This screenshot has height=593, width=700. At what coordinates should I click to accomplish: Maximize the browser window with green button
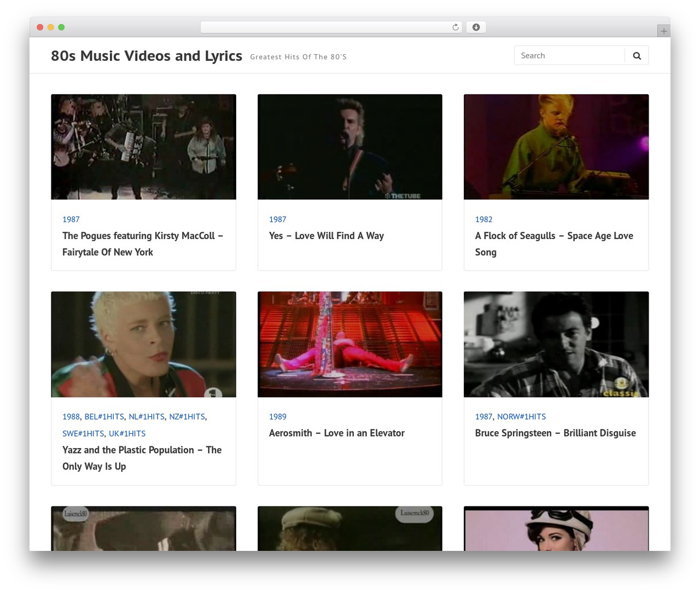pyautogui.click(x=61, y=27)
